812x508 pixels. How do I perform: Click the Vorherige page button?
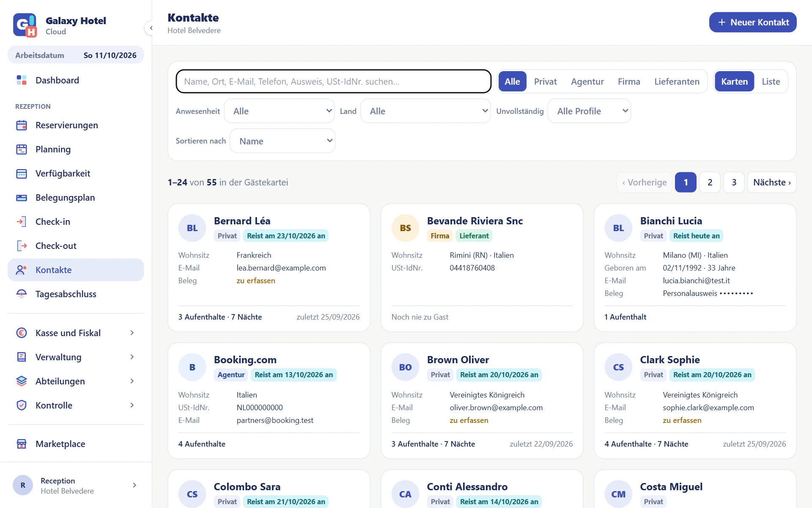645,182
